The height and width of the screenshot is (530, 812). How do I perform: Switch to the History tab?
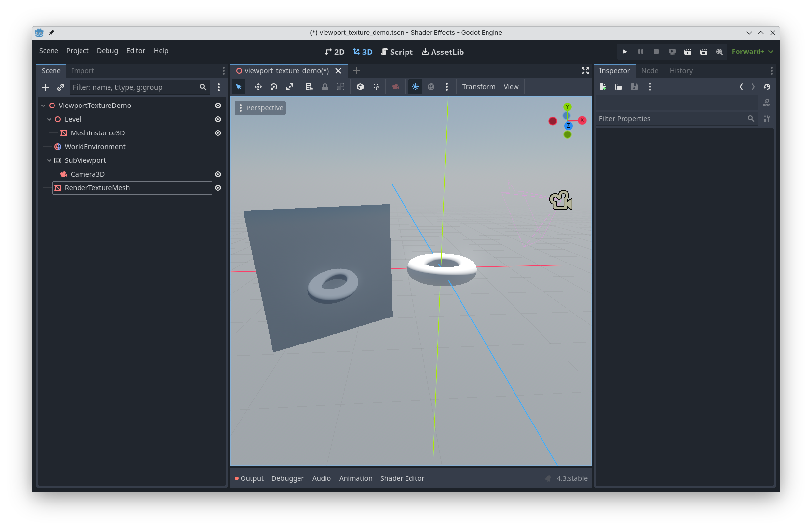tap(681, 71)
